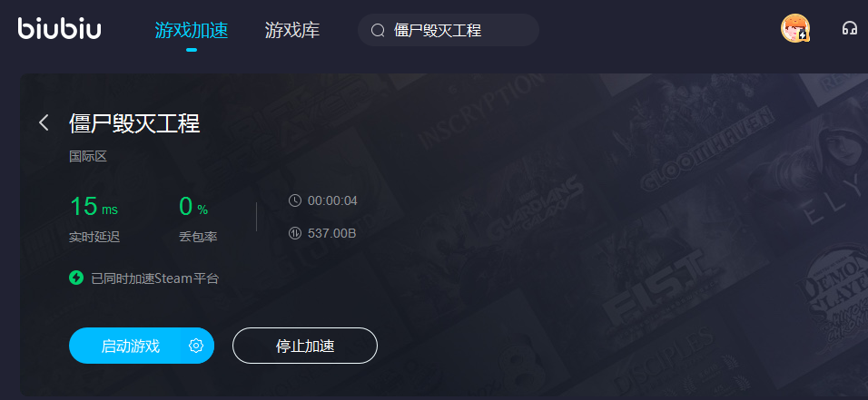This screenshot has width=868, height=400.
Task: Click the green lightning Steam acceleration icon
Action: click(x=76, y=278)
